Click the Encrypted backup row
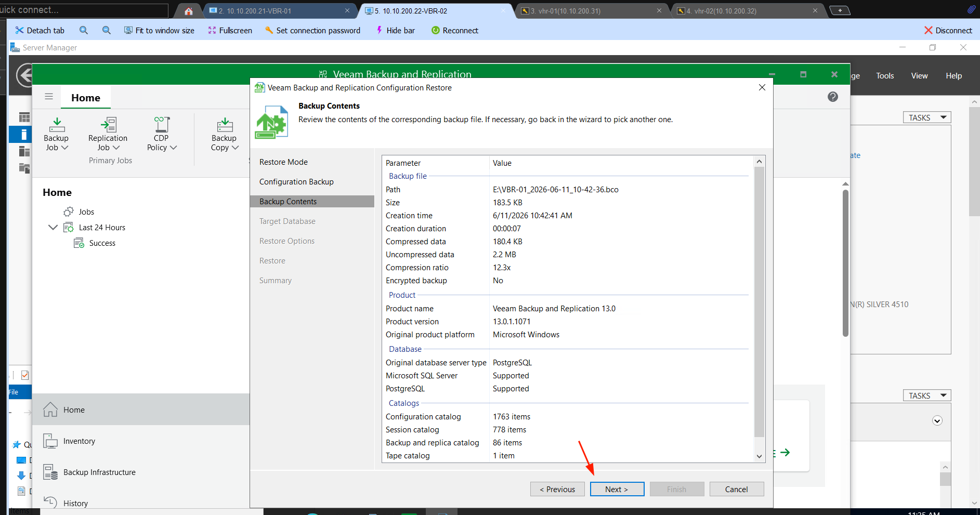980x515 pixels. tap(567, 281)
